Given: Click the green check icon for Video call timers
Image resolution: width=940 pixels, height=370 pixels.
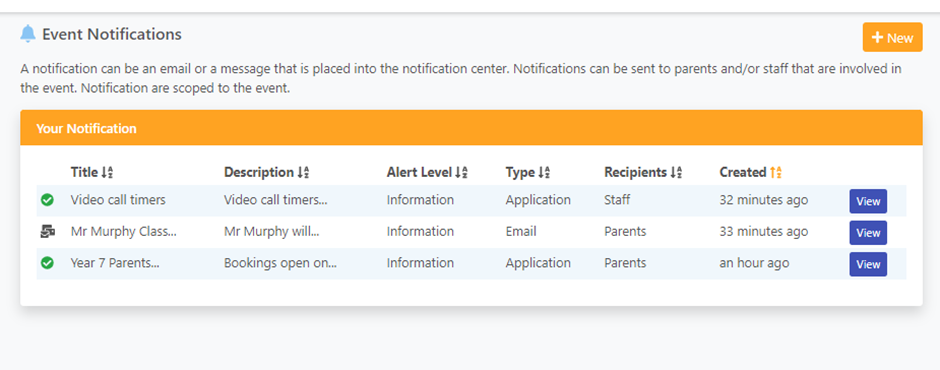Looking at the screenshot, I should (x=47, y=200).
